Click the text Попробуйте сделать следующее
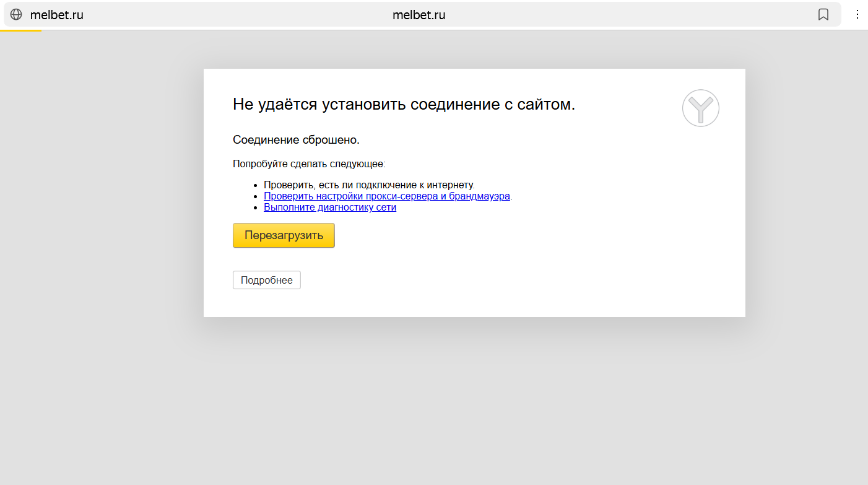The width and height of the screenshot is (868, 485). pos(309,164)
